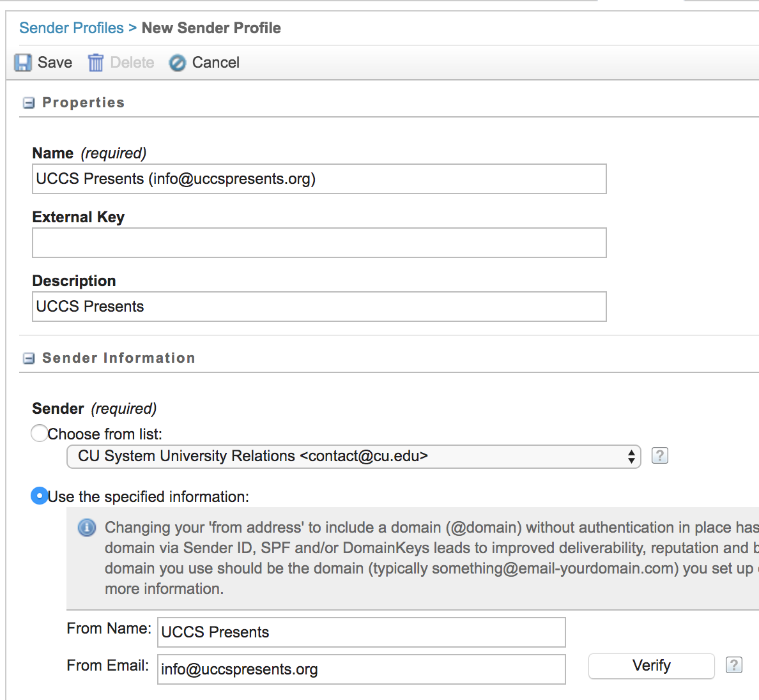The height and width of the screenshot is (700, 759).
Task: Click the New Sender Profile breadcrumb title
Action: click(x=211, y=28)
